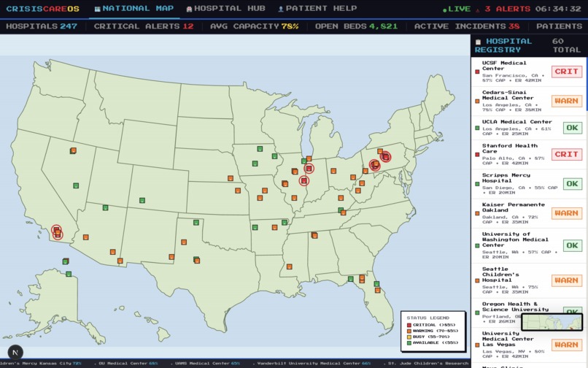Click the orange status square for Seattle Children's Hospital
The width and height of the screenshot is (588, 368).
(x=477, y=280)
